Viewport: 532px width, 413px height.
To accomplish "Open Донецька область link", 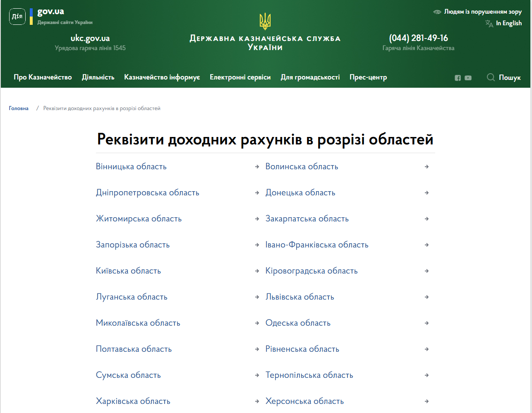I will tap(300, 192).
